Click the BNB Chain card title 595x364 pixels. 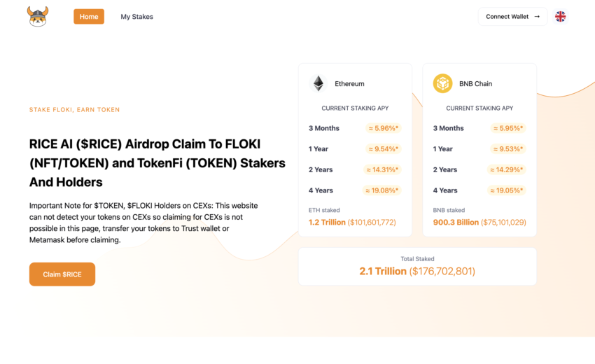tap(475, 84)
